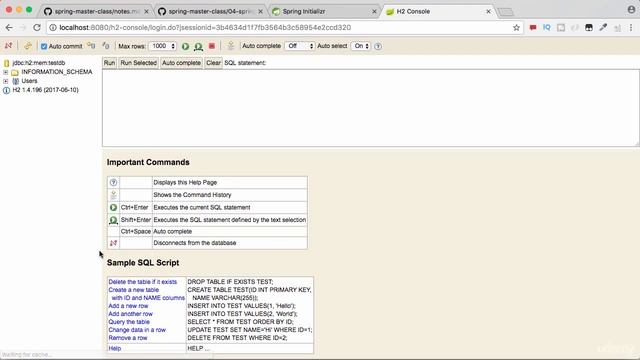Click the 'H2 1.4.196 (2017-06-10)' version text
Viewport: 640px width, 360px height.
tap(45, 90)
